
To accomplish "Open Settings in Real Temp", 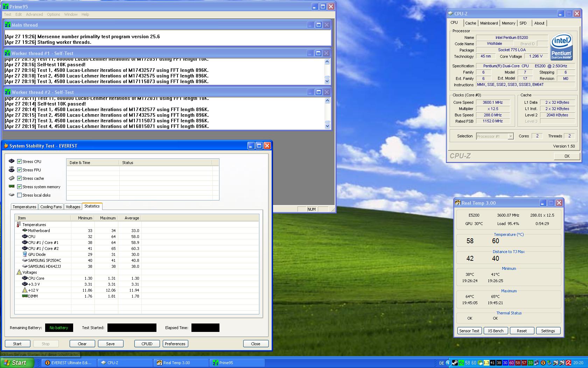I will coord(548,331).
